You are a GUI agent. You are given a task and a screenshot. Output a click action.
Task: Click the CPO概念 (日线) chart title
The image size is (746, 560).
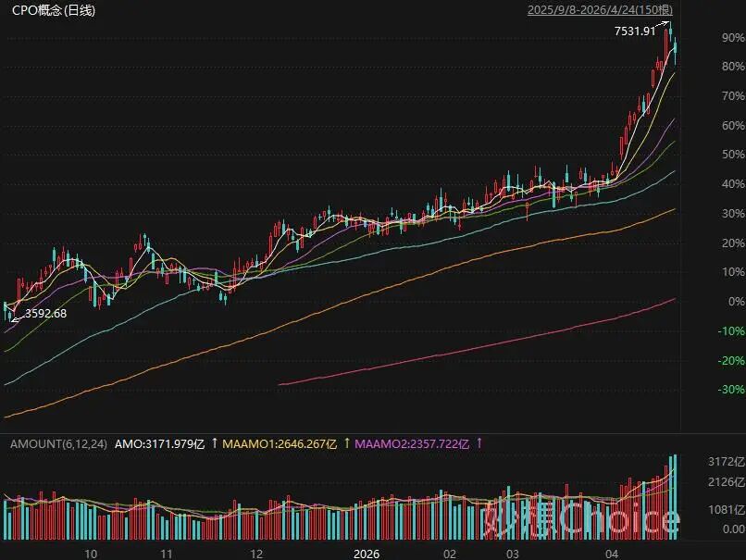(53, 11)
